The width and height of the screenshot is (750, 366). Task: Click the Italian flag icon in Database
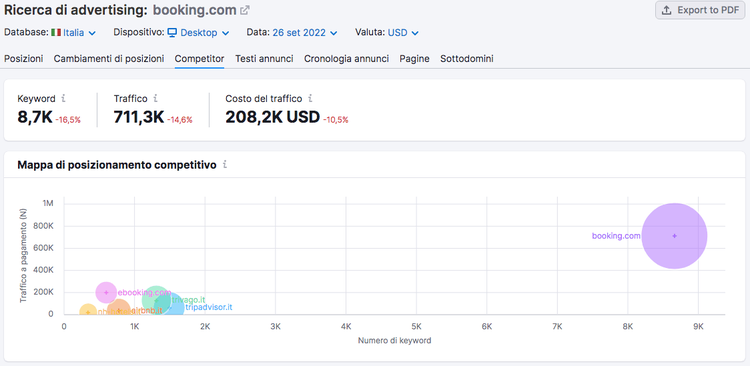coord(56,33)
